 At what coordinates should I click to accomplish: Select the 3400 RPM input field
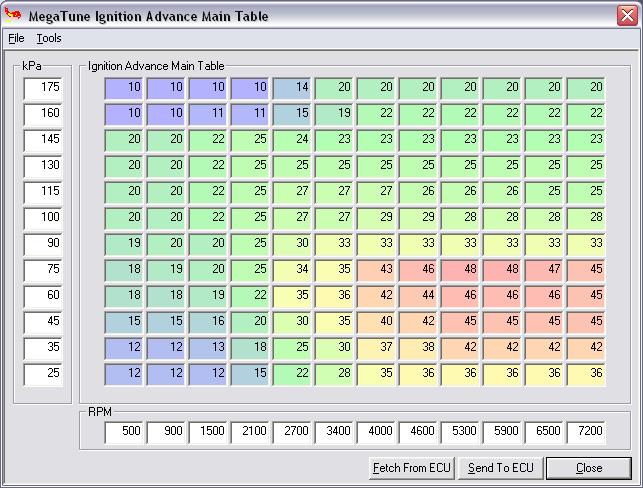[334, 432]
